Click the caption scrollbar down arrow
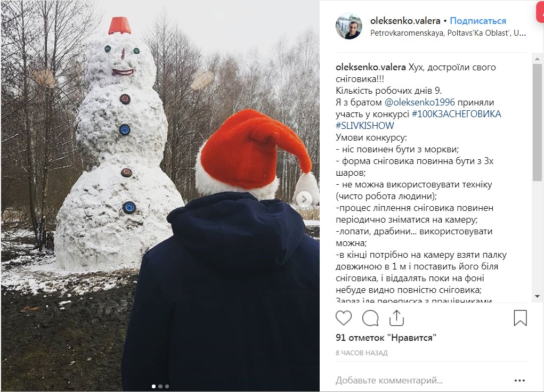544x392 pixels. pos(537,297)
